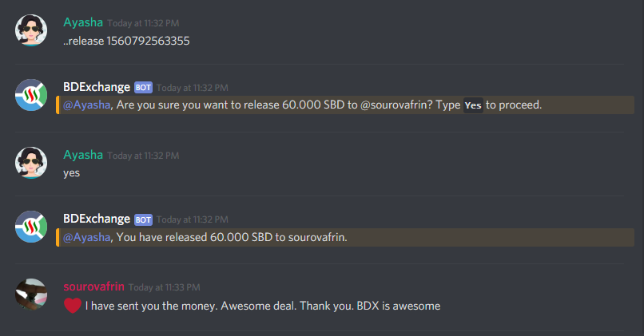The height and width of the screenshot is (336, 644).
Task: Open BDExchange avatar beside the "You have released" message
Action: click(31, 227)
